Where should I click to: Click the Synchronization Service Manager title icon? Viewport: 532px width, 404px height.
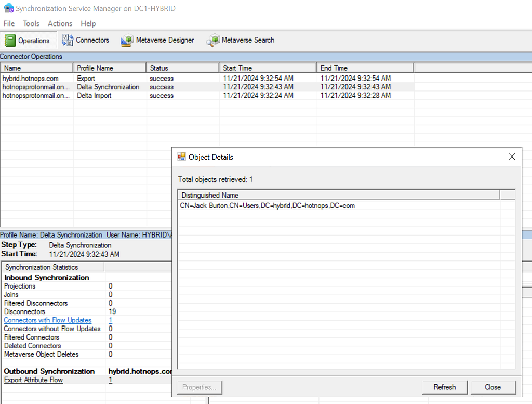(x=8, y=8)
